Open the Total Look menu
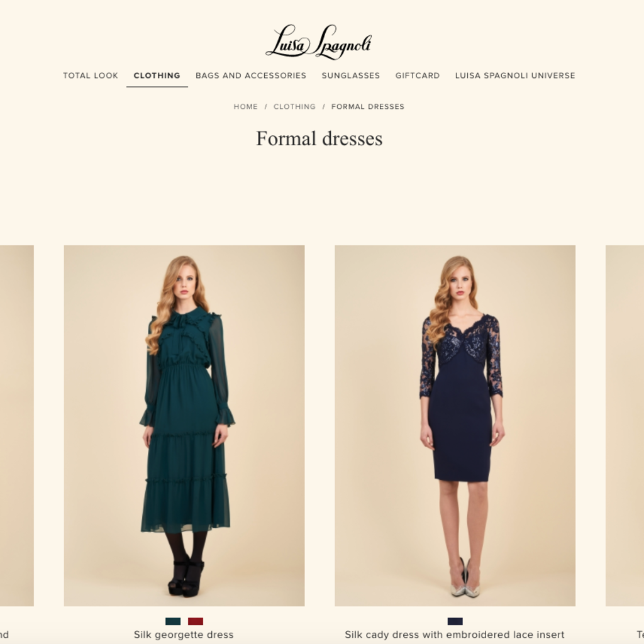 click(91, 75)
